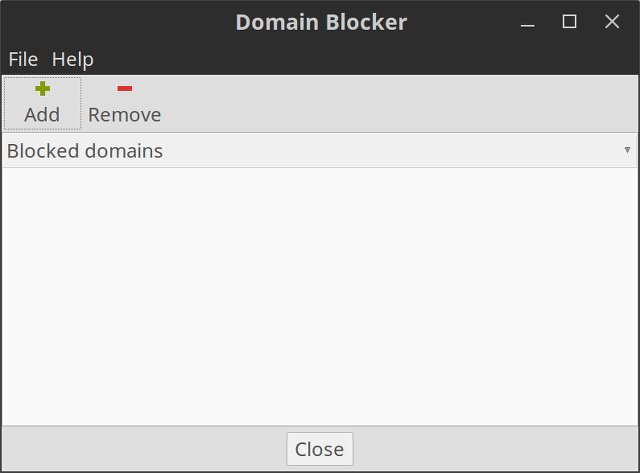
Task: Click the red minus Remove icon
Action: pos(124,89)
